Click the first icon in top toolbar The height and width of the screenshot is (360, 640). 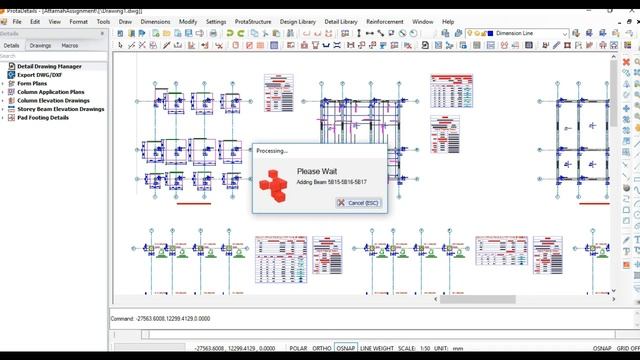click(x=120, y=33)
